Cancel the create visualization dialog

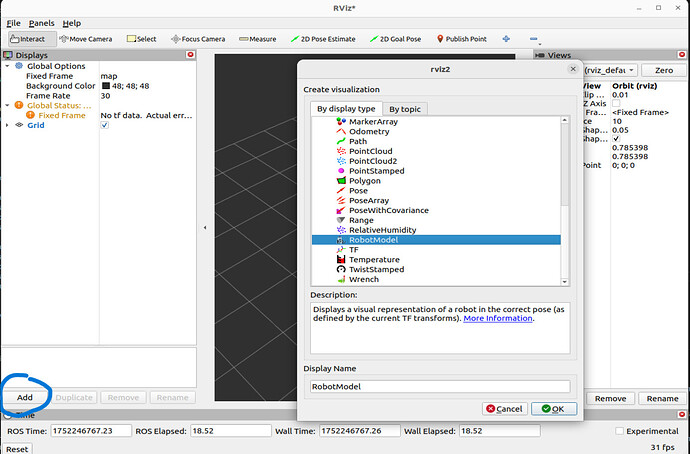pos(504,409)
